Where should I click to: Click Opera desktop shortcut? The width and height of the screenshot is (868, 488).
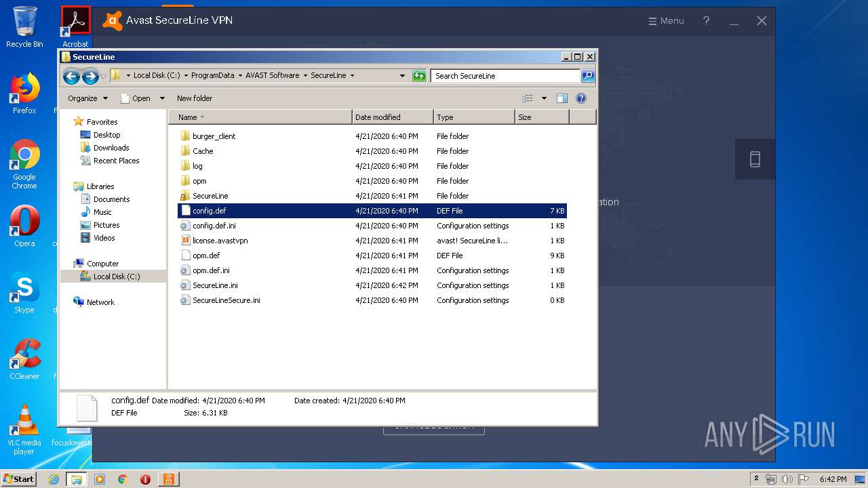point(24,227)
